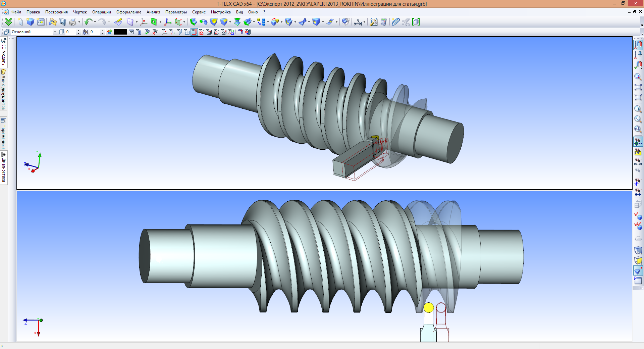Expand the dropdown arrow next to Undo
The height and width of the screenshot is (349, 644).
point(94,22)
